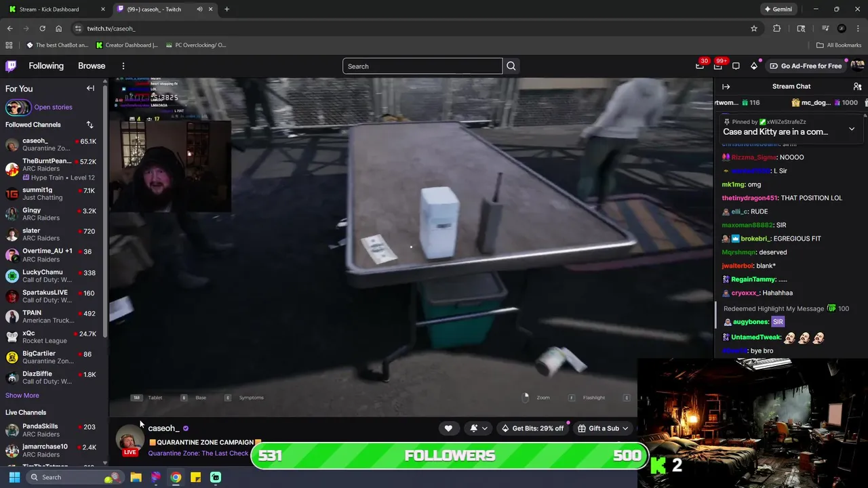Screen dimensions: 868x488
Task: Expand the pinned chat message chevron
Action: click(x=852, y=129)
